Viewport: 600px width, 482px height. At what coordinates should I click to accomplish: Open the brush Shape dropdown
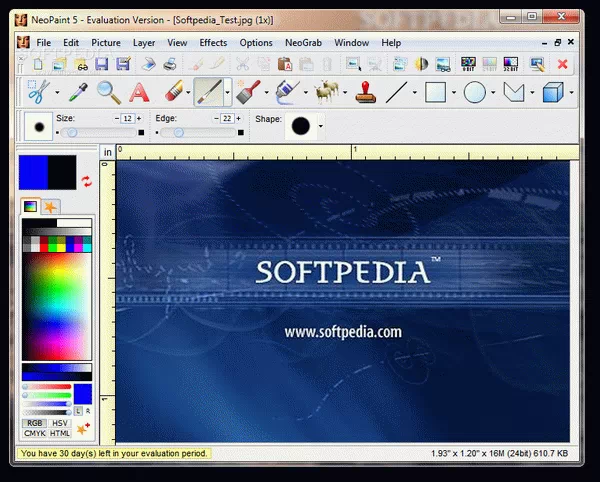point(321,126)
